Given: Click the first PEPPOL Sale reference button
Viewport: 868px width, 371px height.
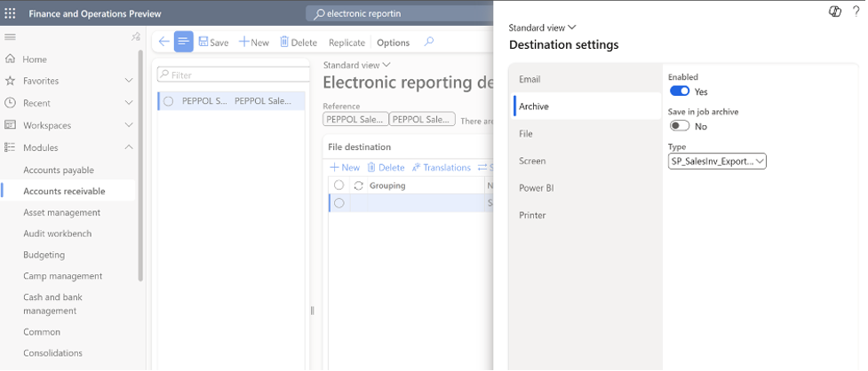Looking at the screenshot, I should (x=354, y=119).
